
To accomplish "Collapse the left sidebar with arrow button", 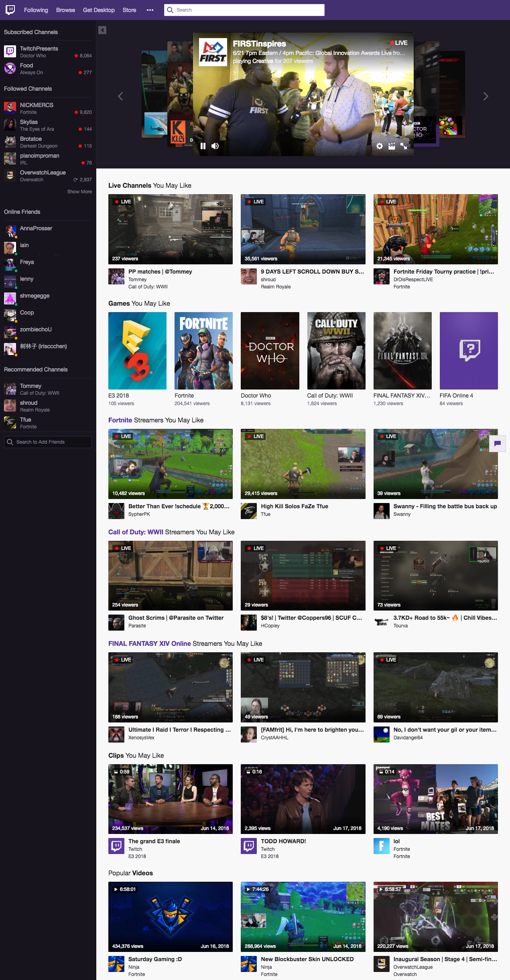I will (102, 30).
